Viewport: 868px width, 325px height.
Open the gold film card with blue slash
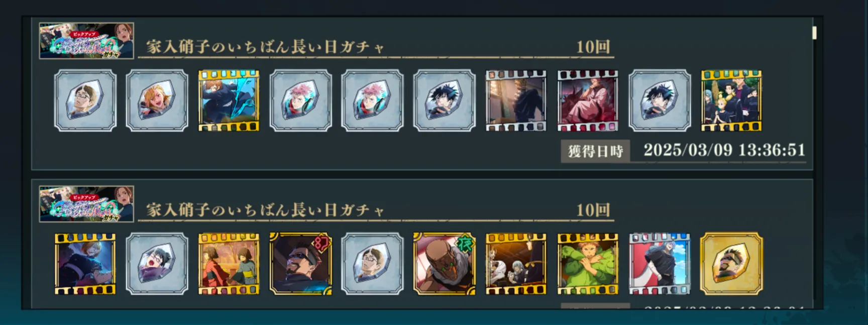point(229,100)
